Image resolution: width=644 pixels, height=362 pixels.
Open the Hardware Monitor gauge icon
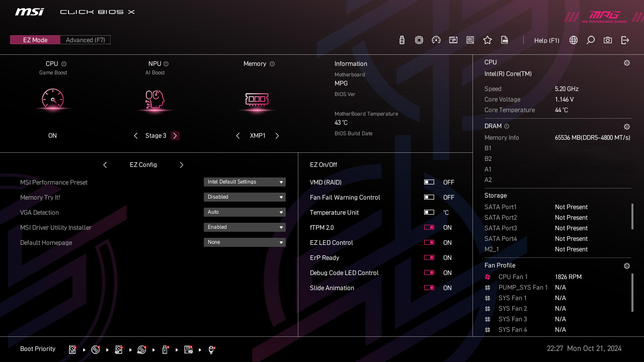click(436, 40)
